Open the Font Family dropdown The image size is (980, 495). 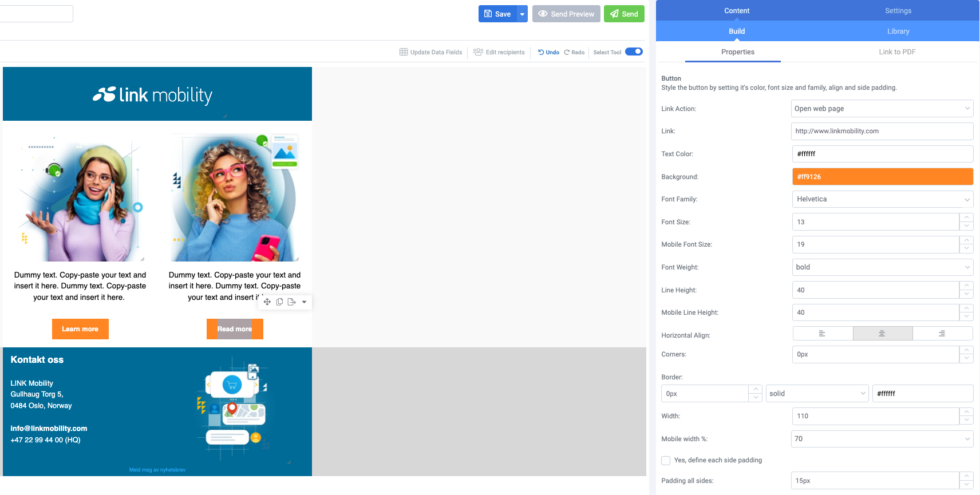coord(883,199)
